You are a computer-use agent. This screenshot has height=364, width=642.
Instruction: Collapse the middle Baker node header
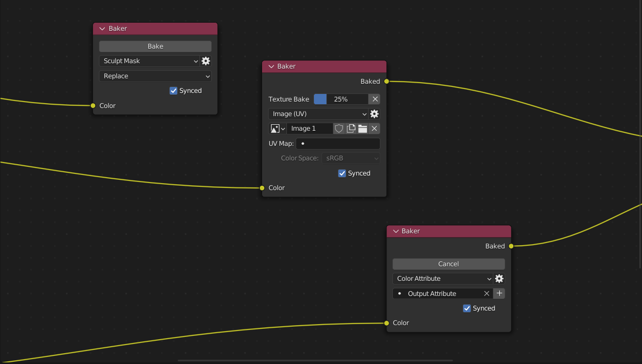coord(271,66)
